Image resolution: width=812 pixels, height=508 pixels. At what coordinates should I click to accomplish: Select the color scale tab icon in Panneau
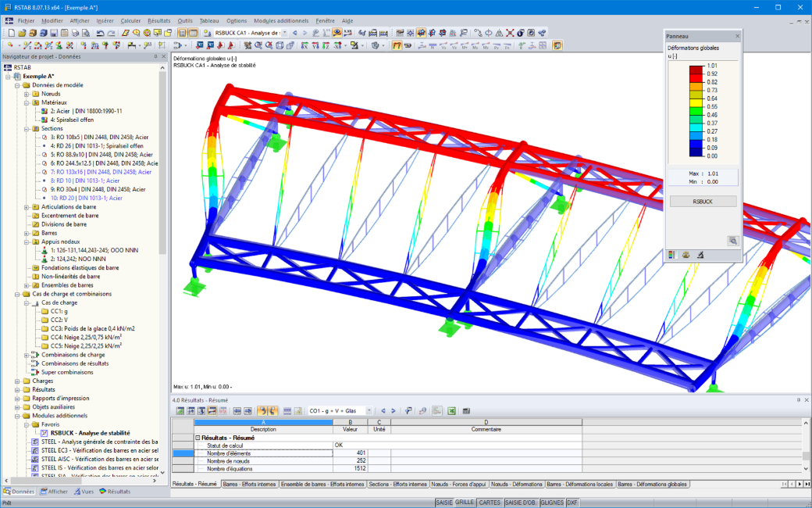[671, 255]
